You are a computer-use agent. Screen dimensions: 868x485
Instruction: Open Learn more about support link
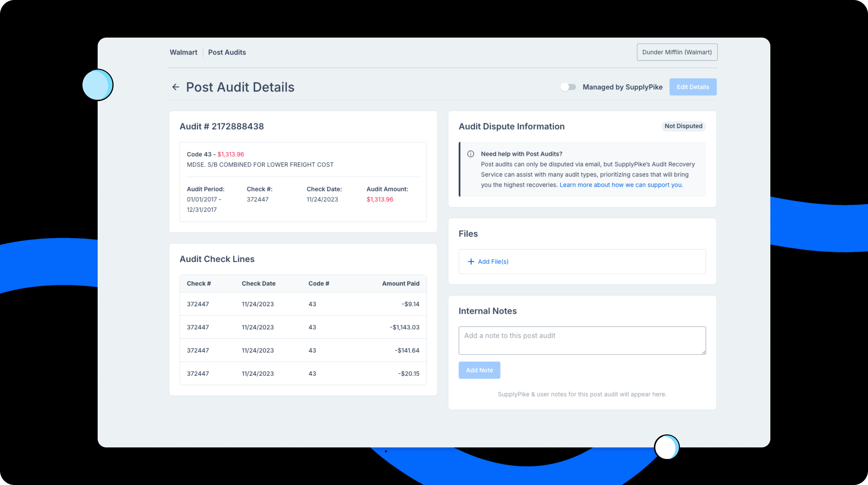click(x=621, y=185)
